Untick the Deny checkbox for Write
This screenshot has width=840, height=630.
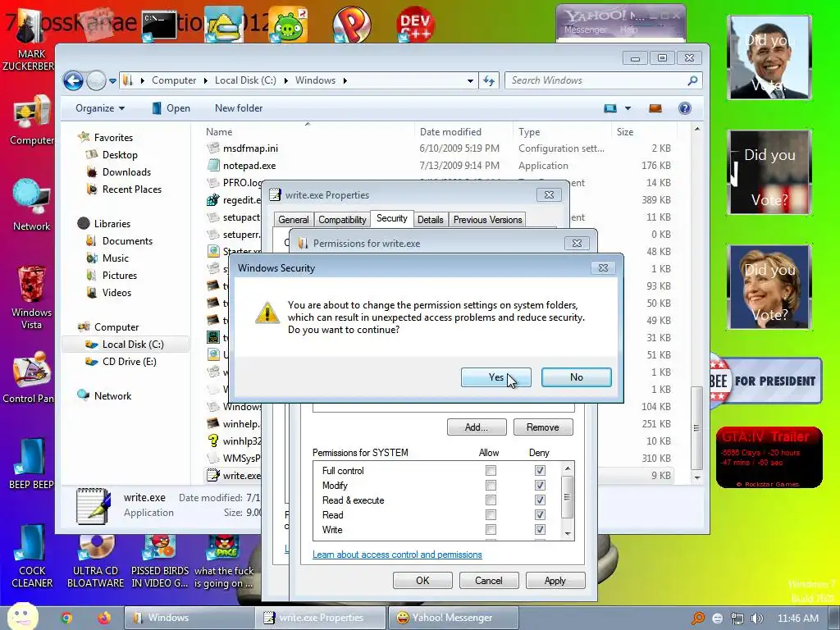click(540, 529)
